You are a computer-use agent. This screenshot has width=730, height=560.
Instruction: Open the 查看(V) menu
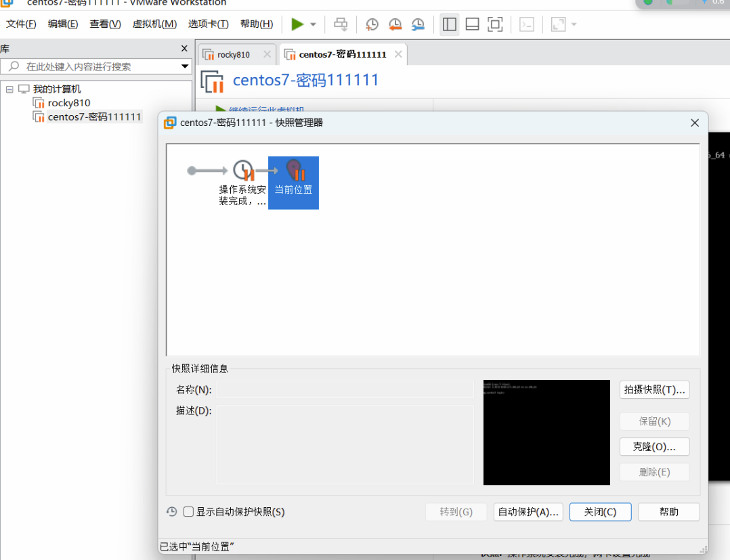105,24
